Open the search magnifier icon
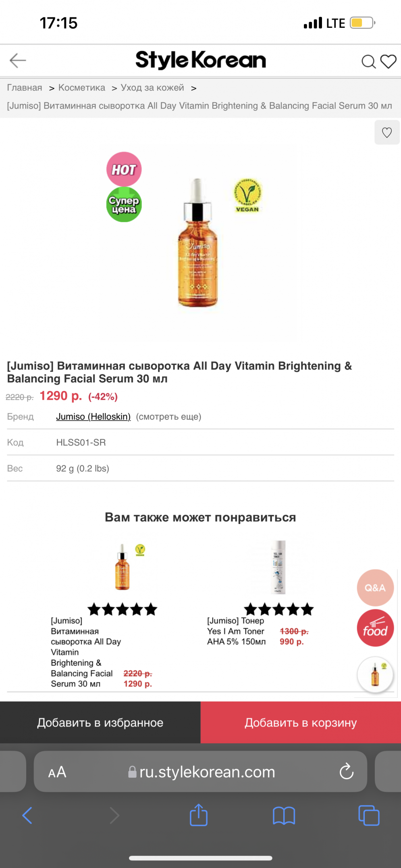The width and height of the screenshot is (401, 868). pyautogui.click(x=368, y=62)
